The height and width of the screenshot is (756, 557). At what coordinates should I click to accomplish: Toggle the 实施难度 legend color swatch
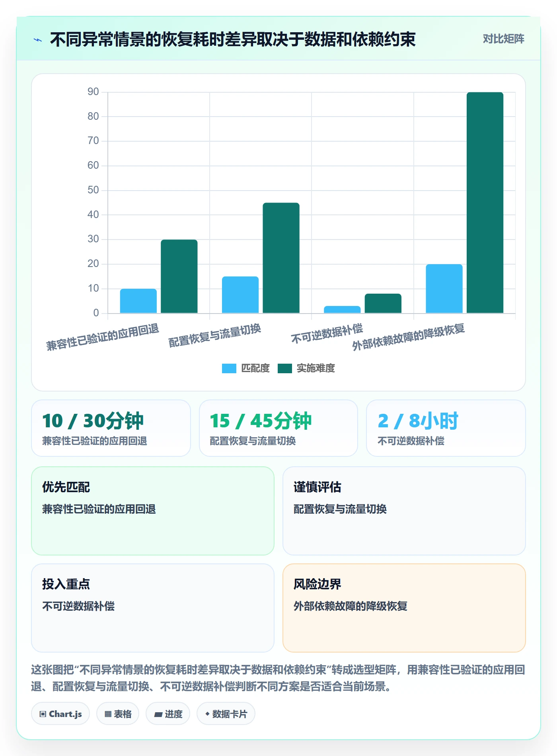pyautogui.click(x=284, y=368)
